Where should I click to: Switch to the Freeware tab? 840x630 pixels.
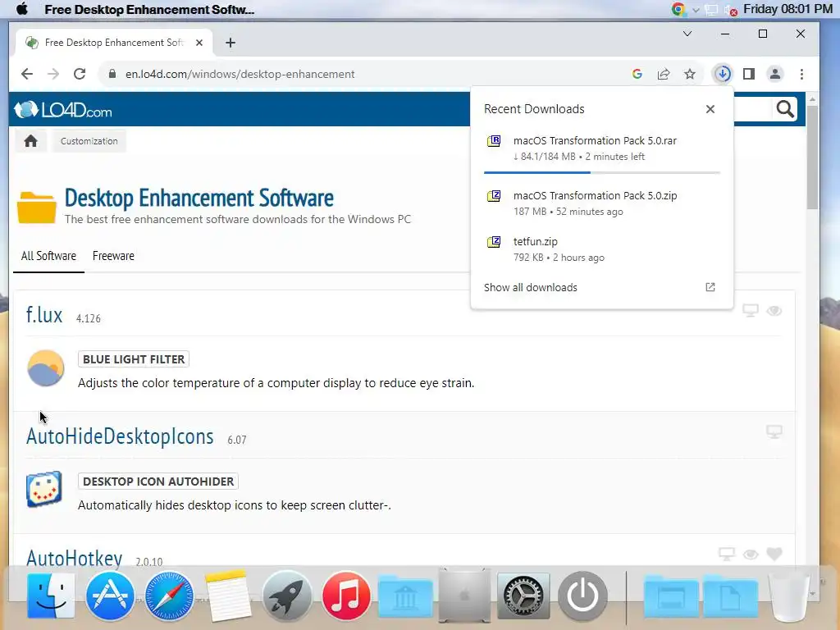[x=113, y=256]
